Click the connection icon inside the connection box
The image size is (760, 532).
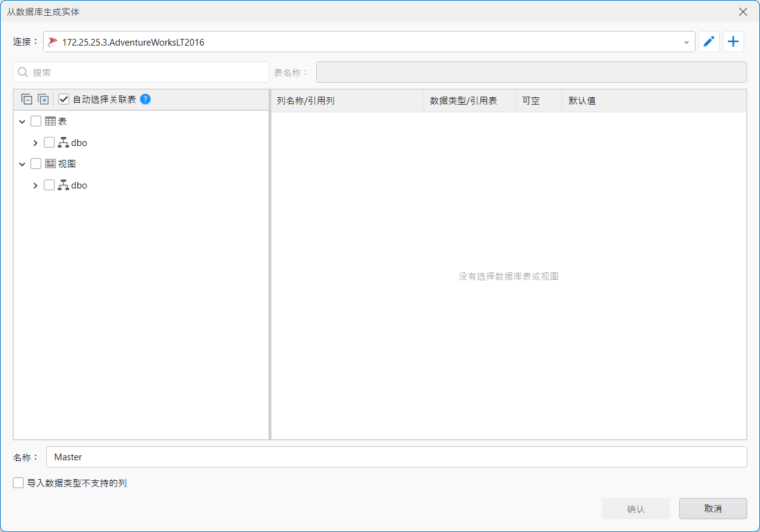[x=52, y=41]
